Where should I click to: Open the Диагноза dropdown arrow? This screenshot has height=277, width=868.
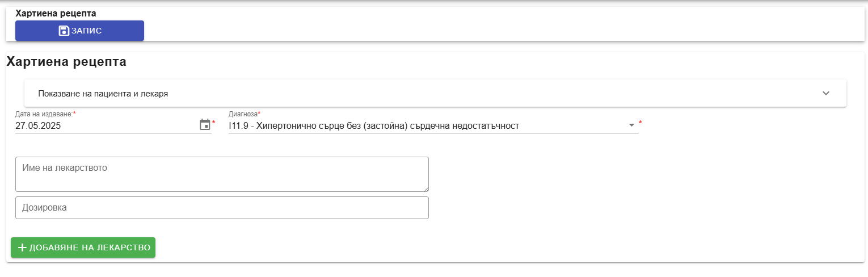click(x=631, y=125)
